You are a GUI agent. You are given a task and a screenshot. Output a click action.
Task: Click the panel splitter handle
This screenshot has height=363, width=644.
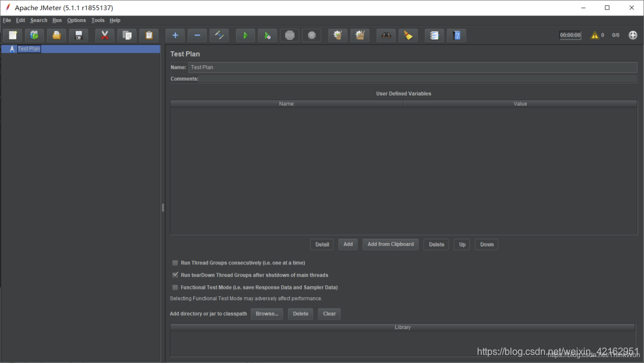point(163,208)
